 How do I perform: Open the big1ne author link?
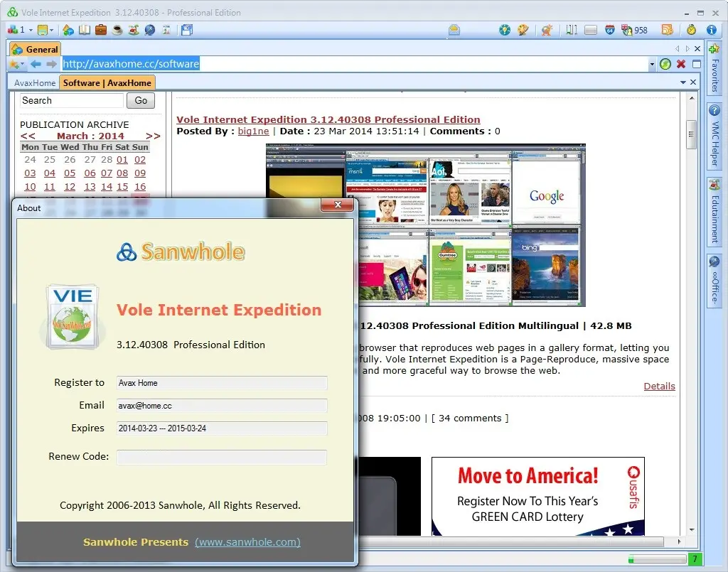coord(254,131)
